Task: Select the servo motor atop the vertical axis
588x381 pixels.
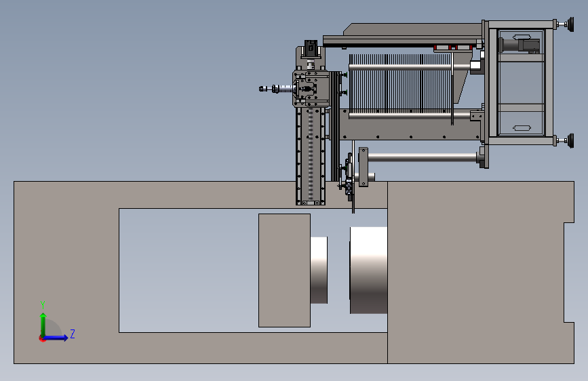Action: 311,48
